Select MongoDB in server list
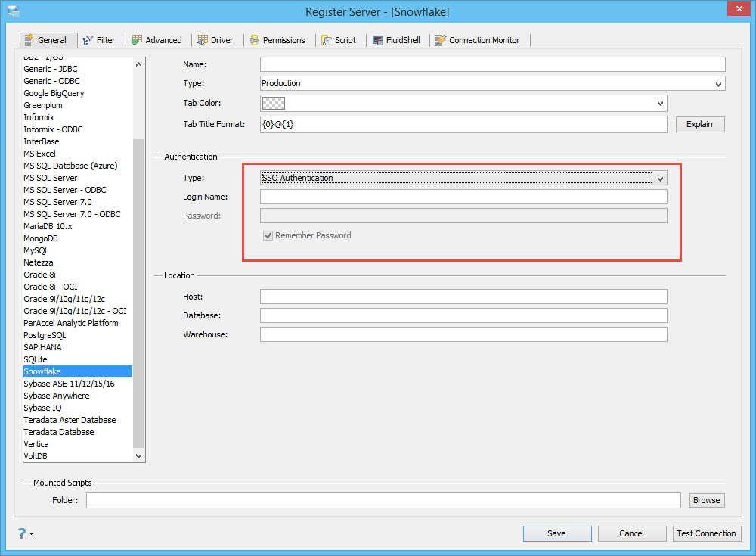The image size is (756, 556). 78,238
